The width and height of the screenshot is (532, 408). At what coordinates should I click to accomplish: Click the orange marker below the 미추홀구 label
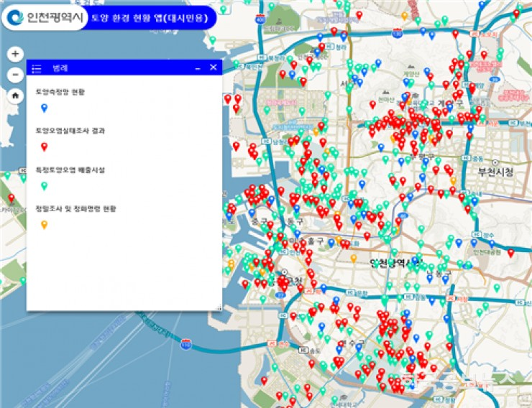click(354, 259)
